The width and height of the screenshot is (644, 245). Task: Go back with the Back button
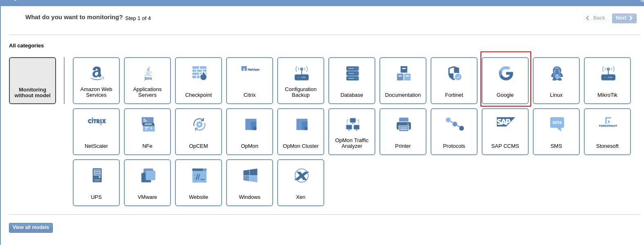596,18
